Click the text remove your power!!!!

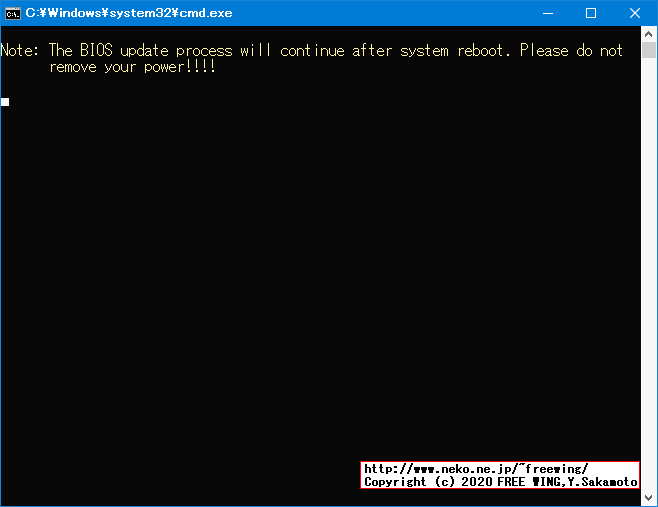click(x=133, y=67)
